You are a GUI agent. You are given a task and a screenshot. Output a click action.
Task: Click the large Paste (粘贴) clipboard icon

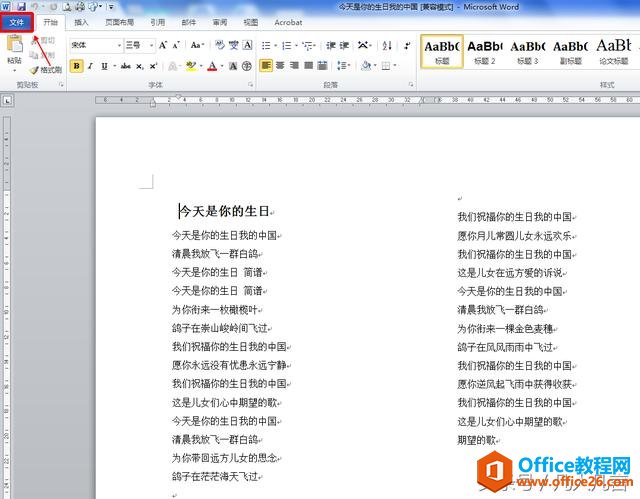coord(15,44)
